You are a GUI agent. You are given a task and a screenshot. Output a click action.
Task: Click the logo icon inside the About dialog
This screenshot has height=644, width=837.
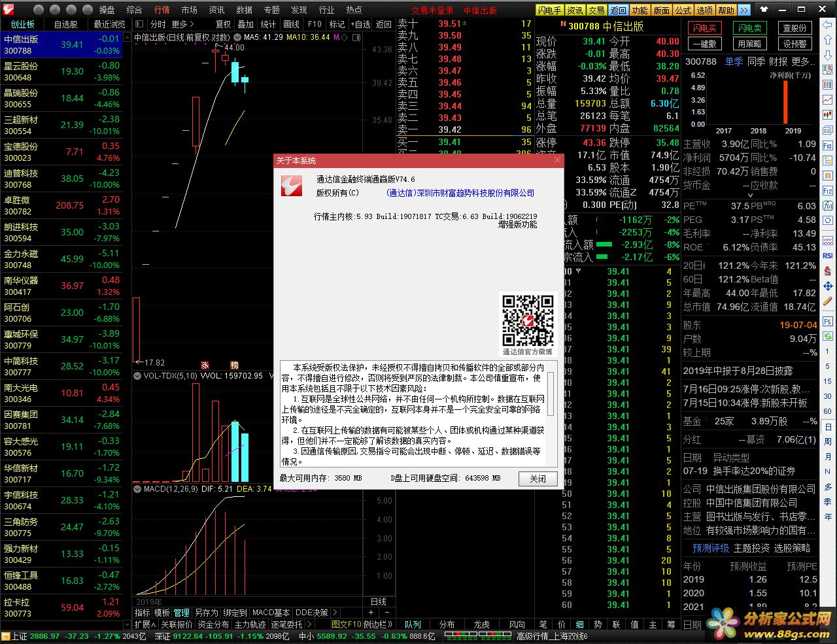(x=291, y=185)
